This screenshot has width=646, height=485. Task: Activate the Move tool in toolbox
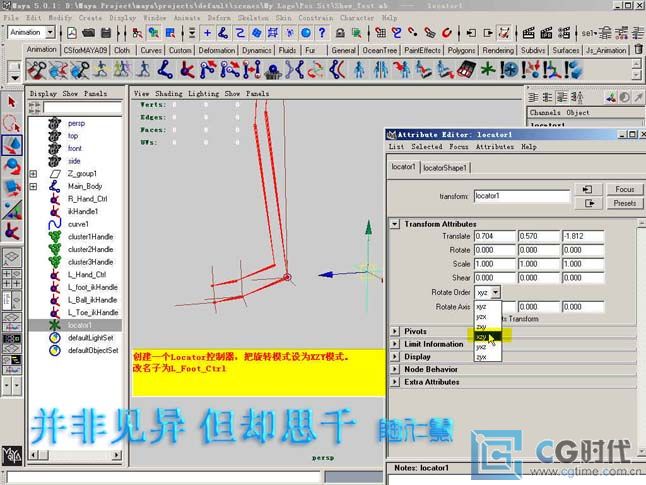(x=12, y=145)
